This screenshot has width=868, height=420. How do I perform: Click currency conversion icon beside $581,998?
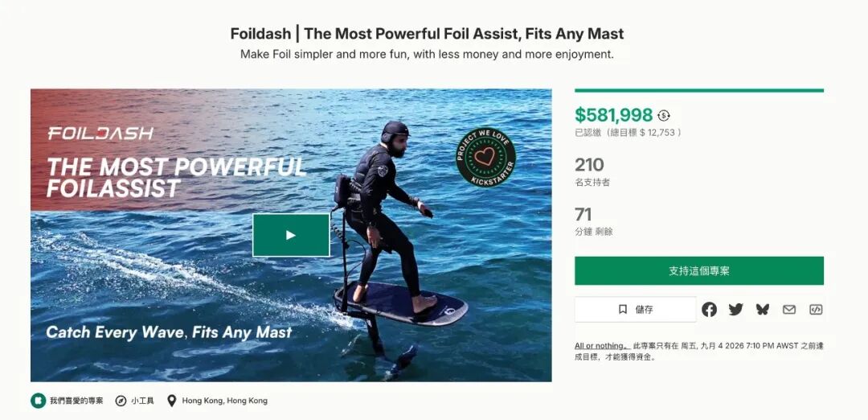(x=664, y=115)
